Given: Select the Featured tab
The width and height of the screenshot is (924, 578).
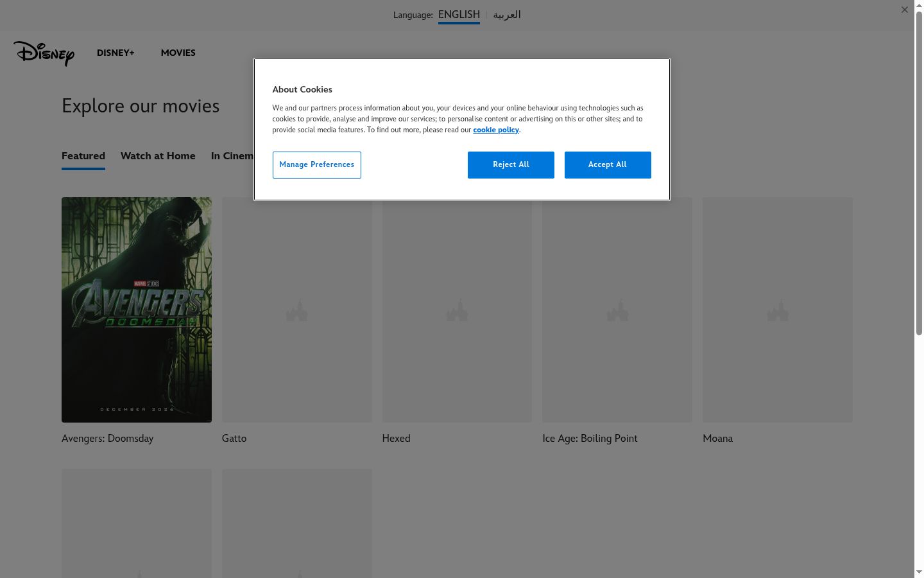Looking at the screenshot, I should pyautogui.click(x=83, y=156).
